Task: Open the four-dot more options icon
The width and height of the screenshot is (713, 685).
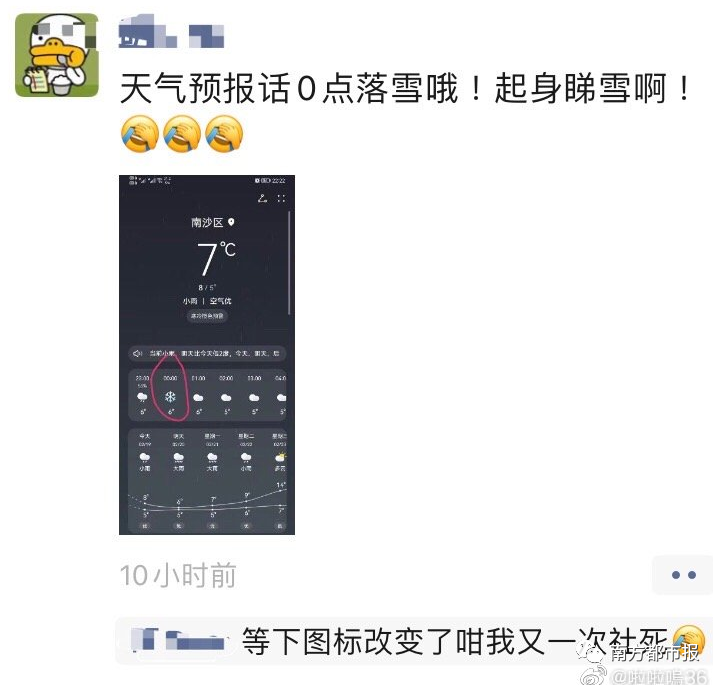Action: point(281,198)
